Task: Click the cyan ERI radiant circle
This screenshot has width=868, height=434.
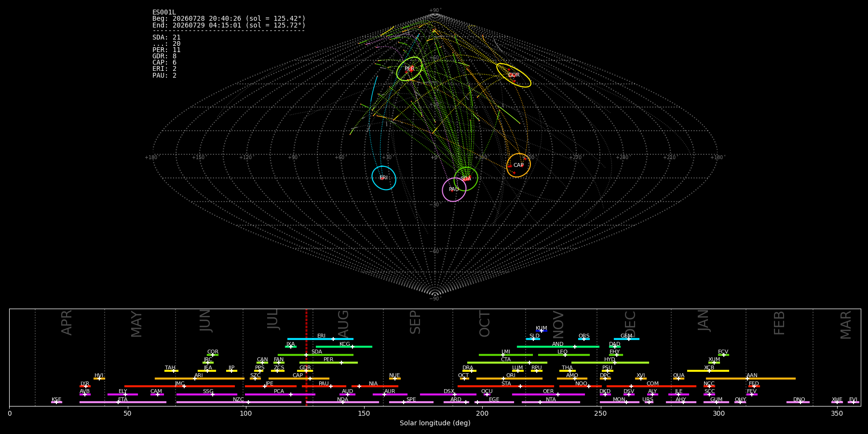Action: 384,178
